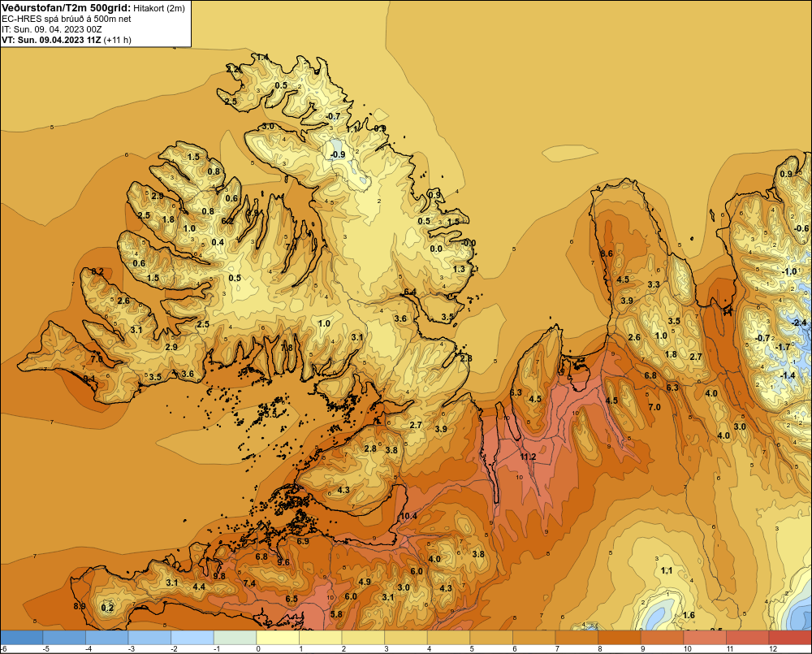Click the legend label 0
This screenshot has height=654, width=812.
tap(258, 649)
